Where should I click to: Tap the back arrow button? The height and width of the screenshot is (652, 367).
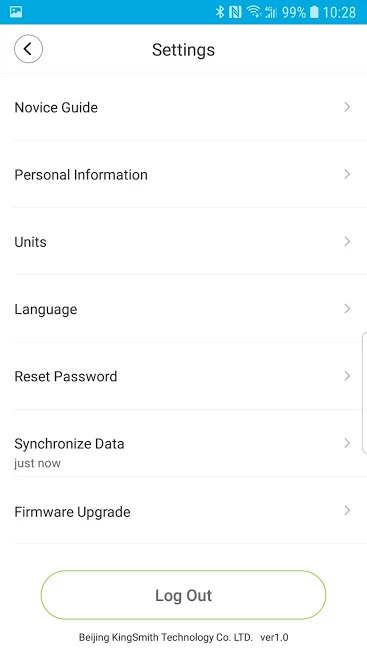pos(28,49)
